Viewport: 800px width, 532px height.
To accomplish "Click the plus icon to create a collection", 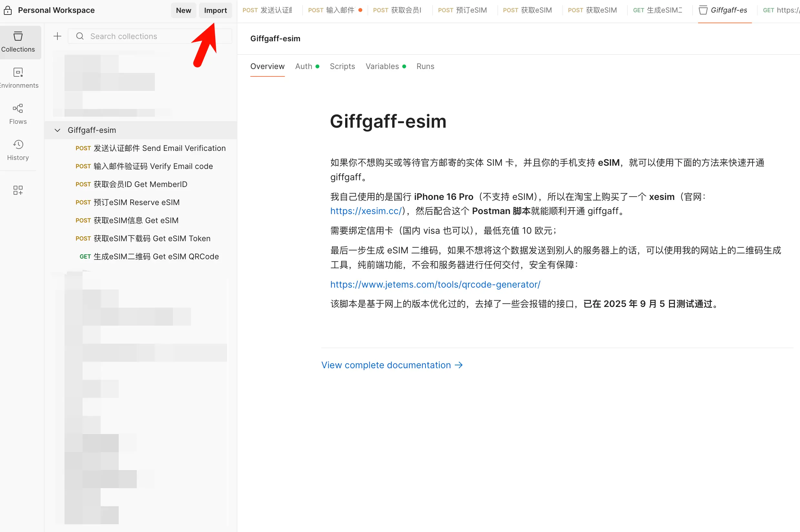I will tap(57, 36).
